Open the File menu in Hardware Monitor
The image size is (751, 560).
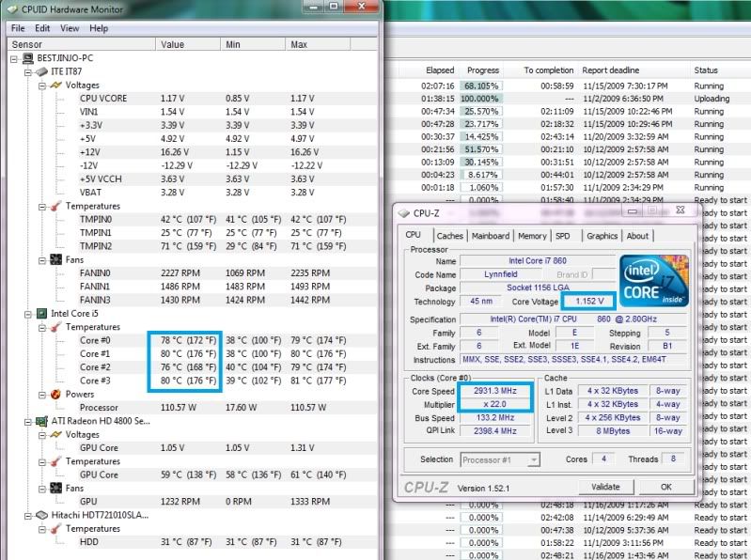(18, 28)
